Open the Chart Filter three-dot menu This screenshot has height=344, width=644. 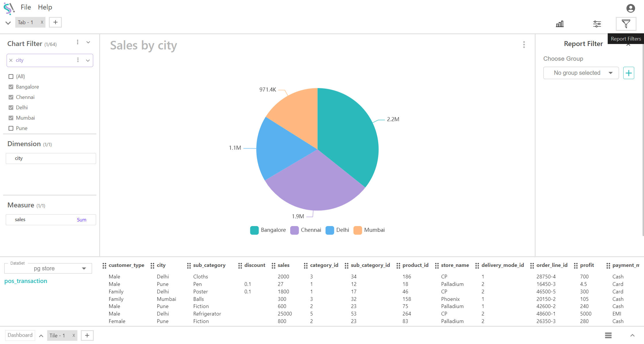[x=78, y=42]
